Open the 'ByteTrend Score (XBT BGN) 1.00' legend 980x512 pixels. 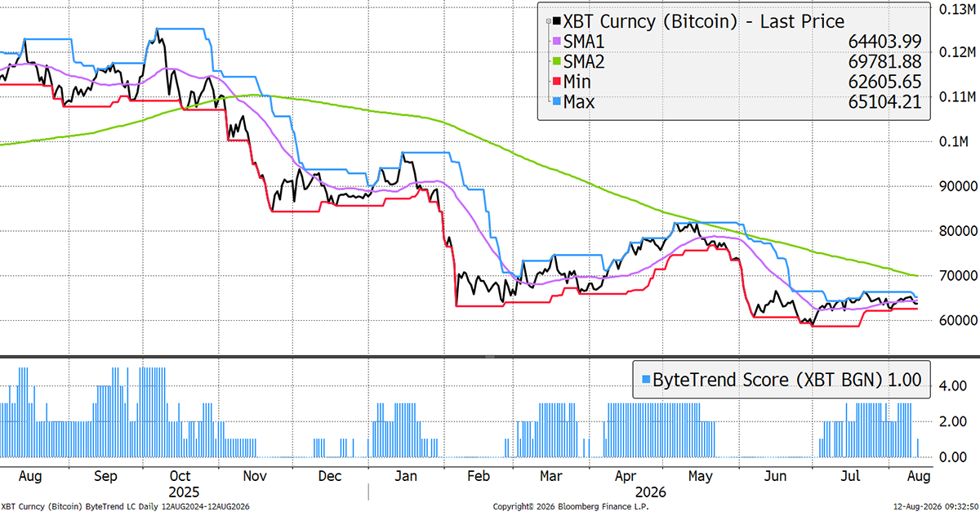pyautogui.click(x=782, y=379)
